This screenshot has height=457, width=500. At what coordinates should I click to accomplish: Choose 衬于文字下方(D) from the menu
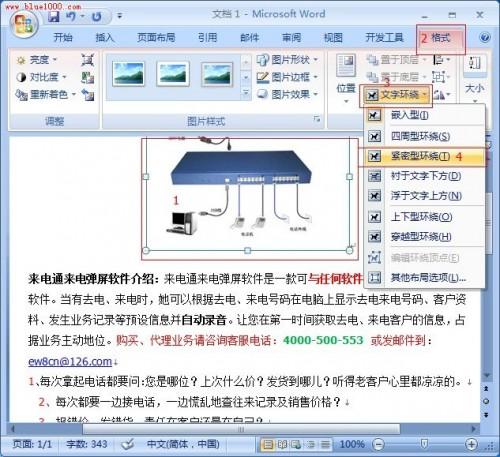[x=424, y=176]
